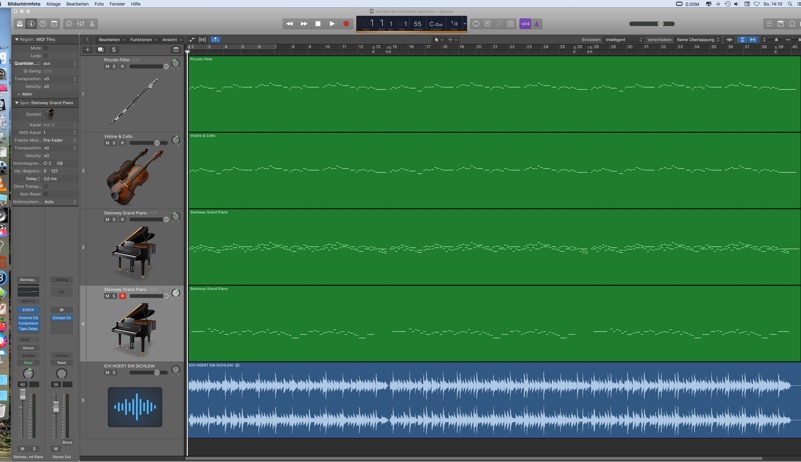The image size is (801, 462).
Task: Click the green Read automation button
Action: [x=28, y=362]
